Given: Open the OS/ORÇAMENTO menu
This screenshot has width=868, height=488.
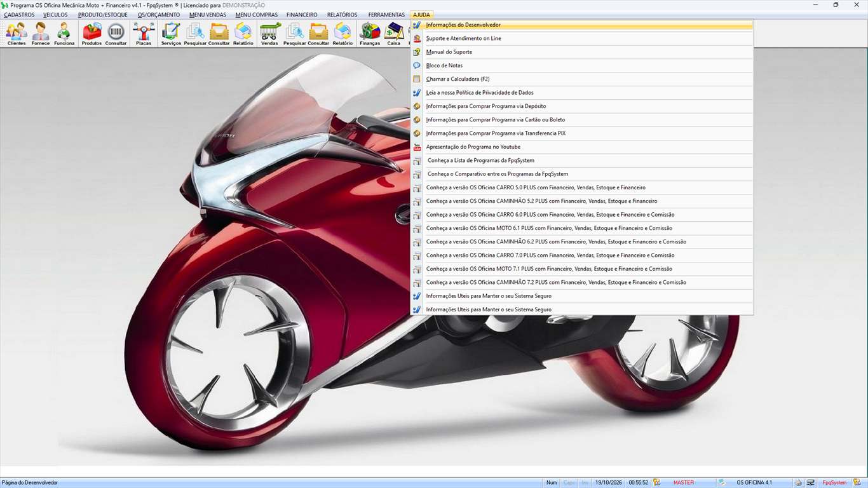Looking at the screenshot, I should point(159,15).
